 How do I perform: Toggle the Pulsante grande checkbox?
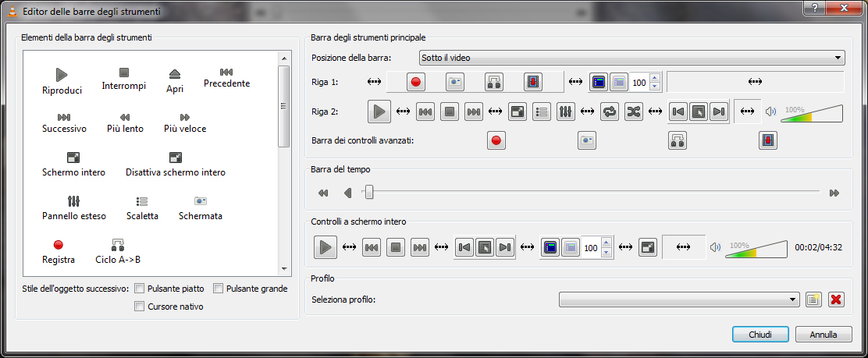tap(219, 289)
